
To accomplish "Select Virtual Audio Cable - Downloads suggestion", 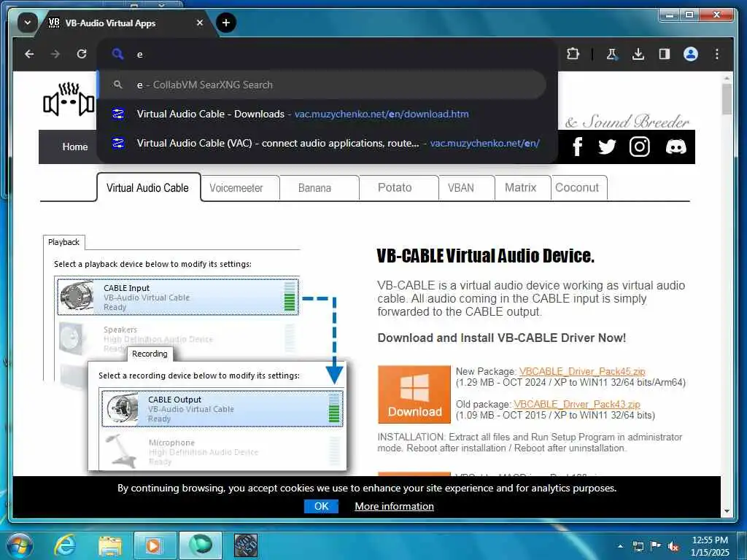I will (322, 114).
